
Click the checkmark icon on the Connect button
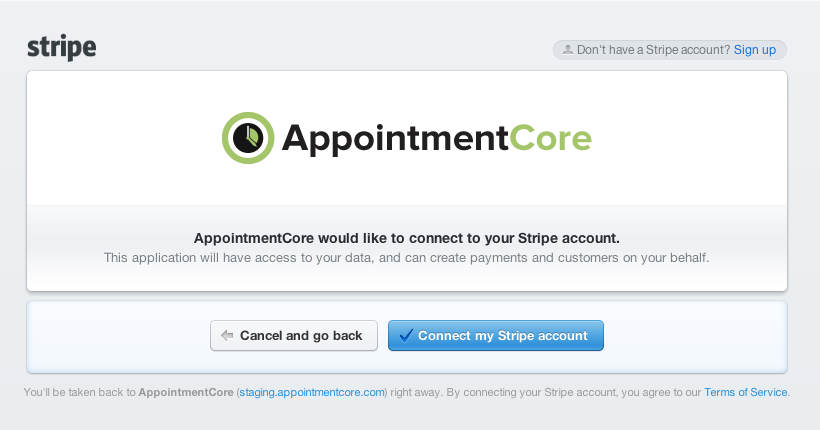[406, 335]
